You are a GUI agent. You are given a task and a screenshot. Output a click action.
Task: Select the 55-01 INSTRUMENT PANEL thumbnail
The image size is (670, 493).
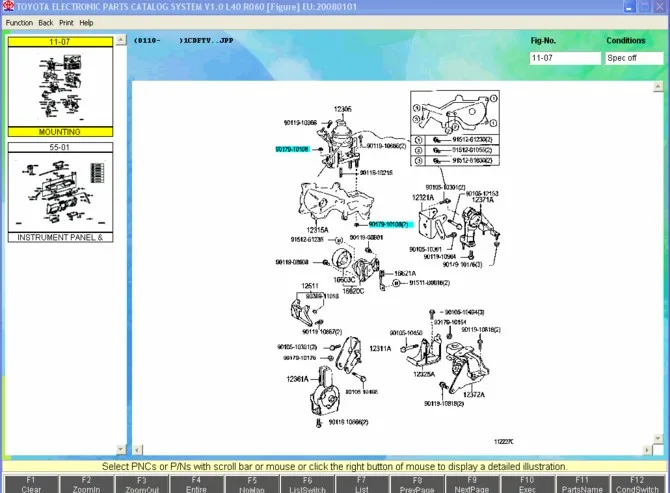pyautogui.click(x=60, y=192)
